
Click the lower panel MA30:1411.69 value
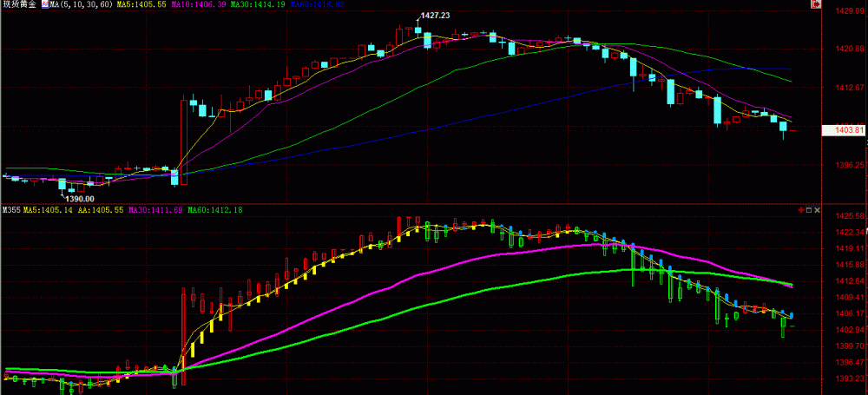pyautogui.click(x=155, y=210)
